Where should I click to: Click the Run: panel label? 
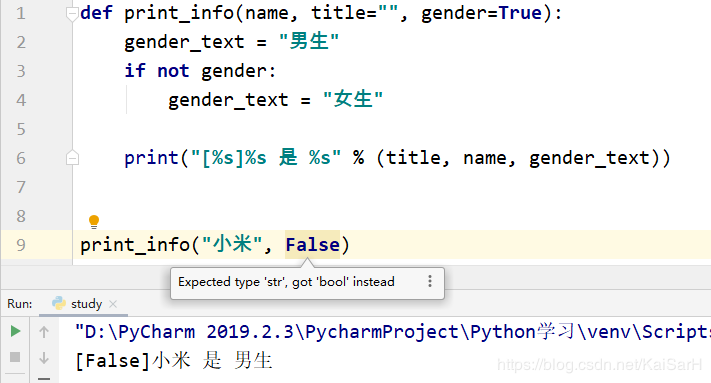click(19, 304)
